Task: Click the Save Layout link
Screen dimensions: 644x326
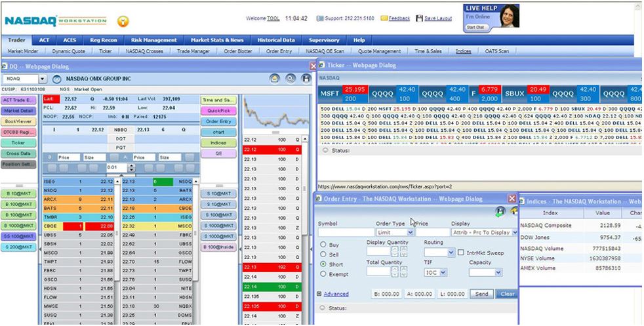Action: click(x=438, y=18)
